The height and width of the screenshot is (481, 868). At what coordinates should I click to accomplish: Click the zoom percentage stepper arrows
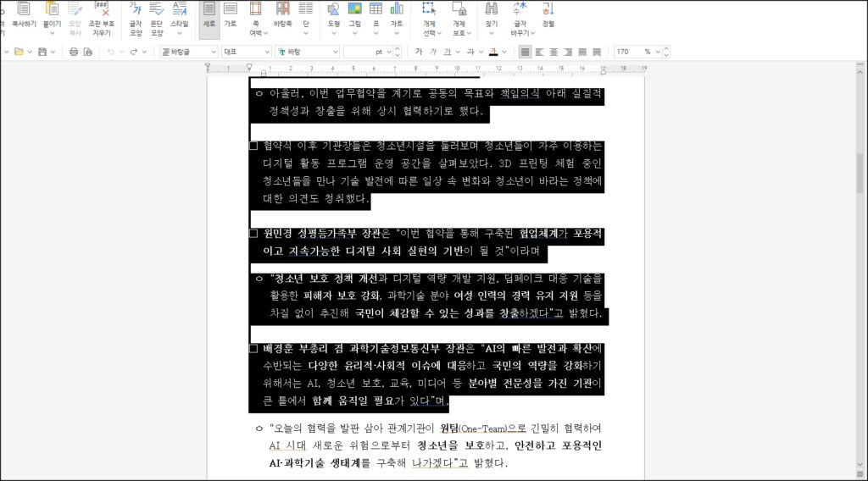click(666, 52)
